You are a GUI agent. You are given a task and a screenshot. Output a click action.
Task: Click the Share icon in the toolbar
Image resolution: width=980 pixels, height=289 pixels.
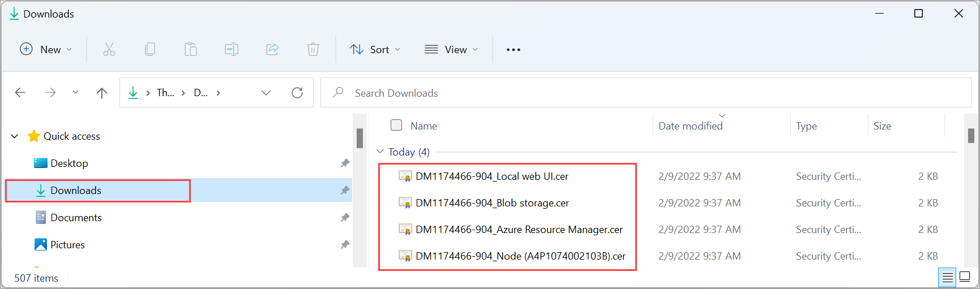coord(272,49)
